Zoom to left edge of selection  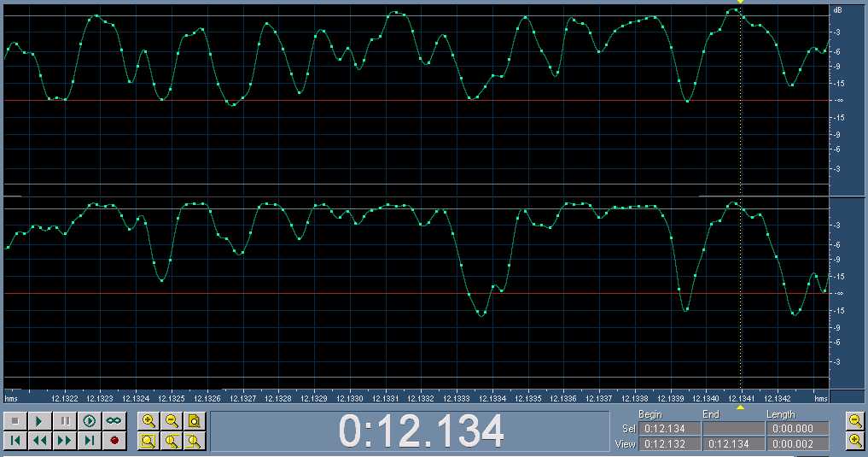coord(172,441)
